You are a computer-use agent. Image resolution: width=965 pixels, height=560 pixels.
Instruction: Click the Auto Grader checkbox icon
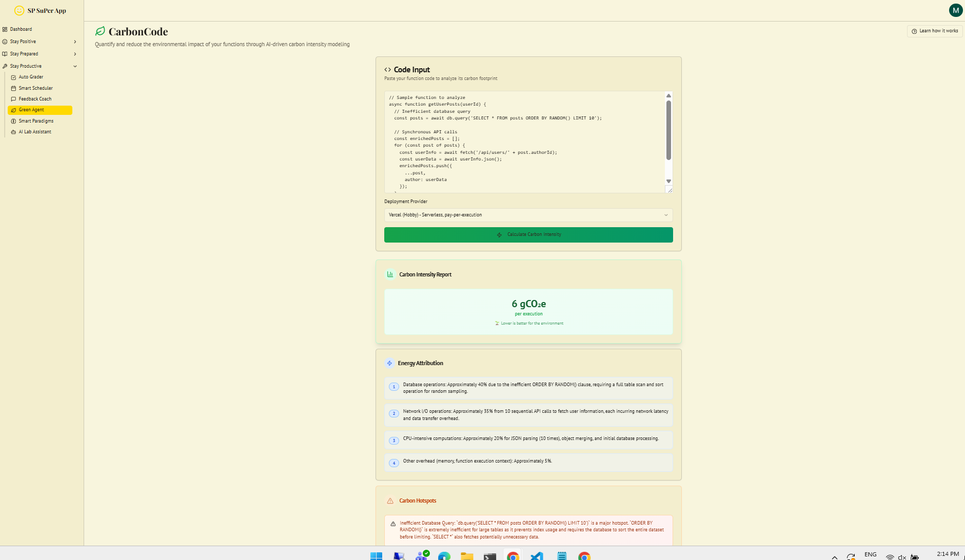pyautogui.click(x=13, y=77)
